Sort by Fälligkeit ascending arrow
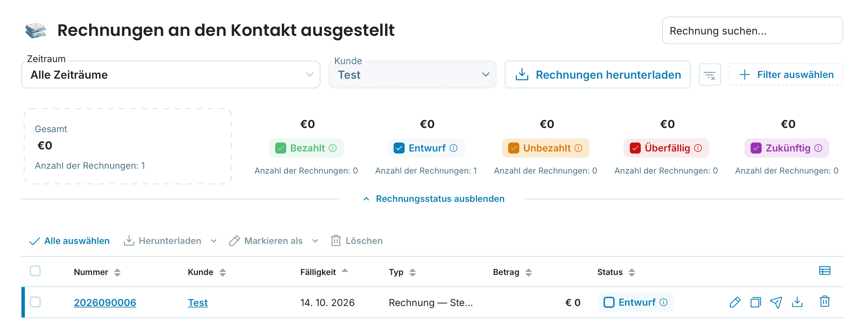Viewport: 868px width, 334px height. pyautogui.click(x=345, y=271)
